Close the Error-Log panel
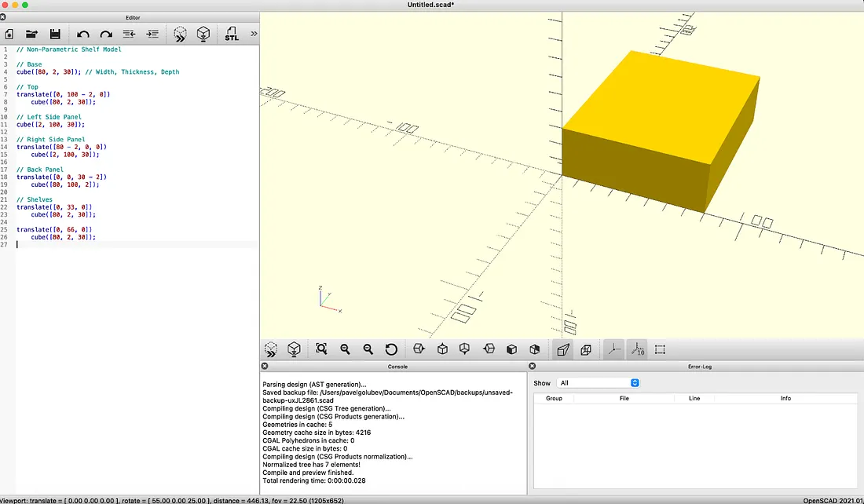This screenshot has height=504, width=864. tap(532, 366)
